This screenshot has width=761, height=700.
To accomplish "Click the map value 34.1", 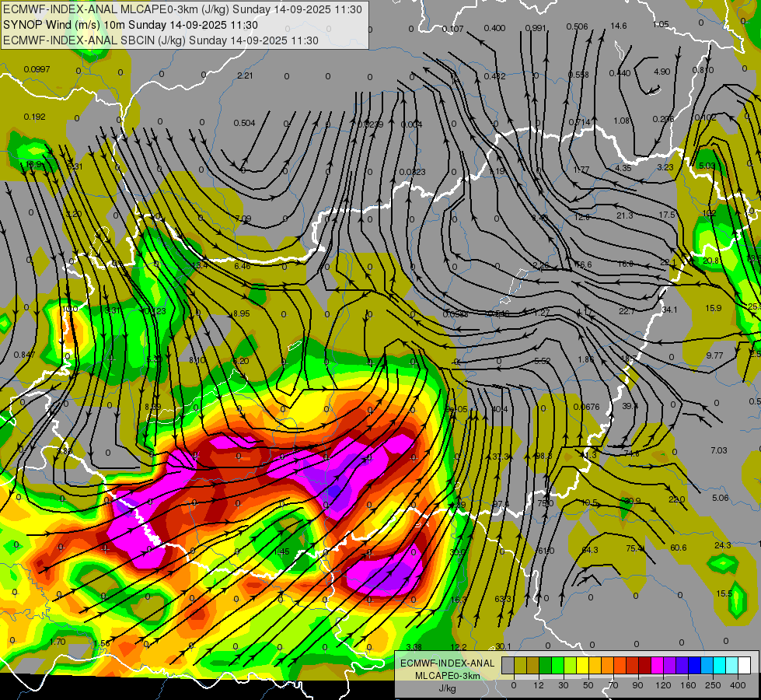I will 669,310.
